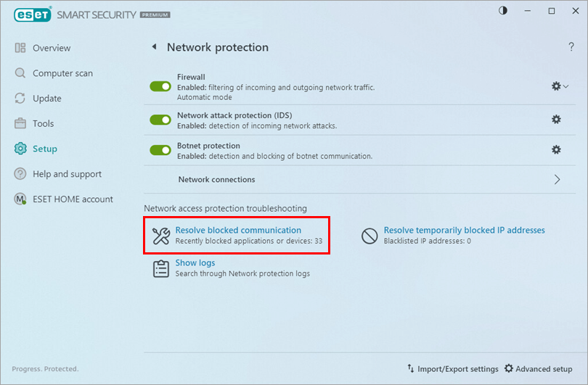This screenshot has height=385, width=588.
Task: Toggle the Firewall switch
Action: [160, 86]
